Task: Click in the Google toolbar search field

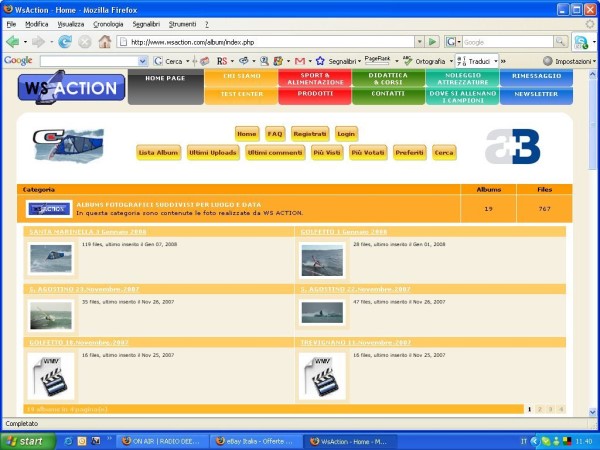Action: pyautogui.click(x=91, y=61)
